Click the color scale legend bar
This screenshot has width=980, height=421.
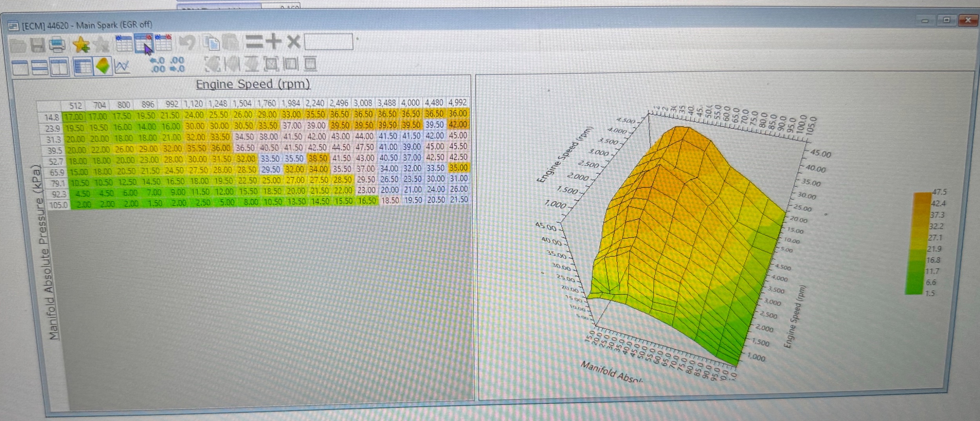917,243
